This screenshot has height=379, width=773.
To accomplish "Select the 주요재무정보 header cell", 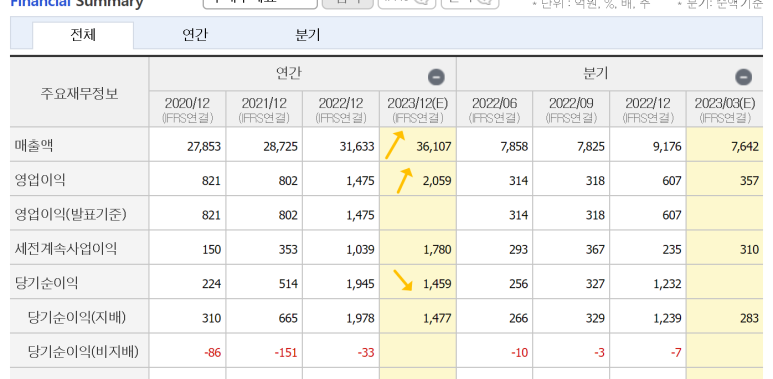I will click(x=79, y=94).
